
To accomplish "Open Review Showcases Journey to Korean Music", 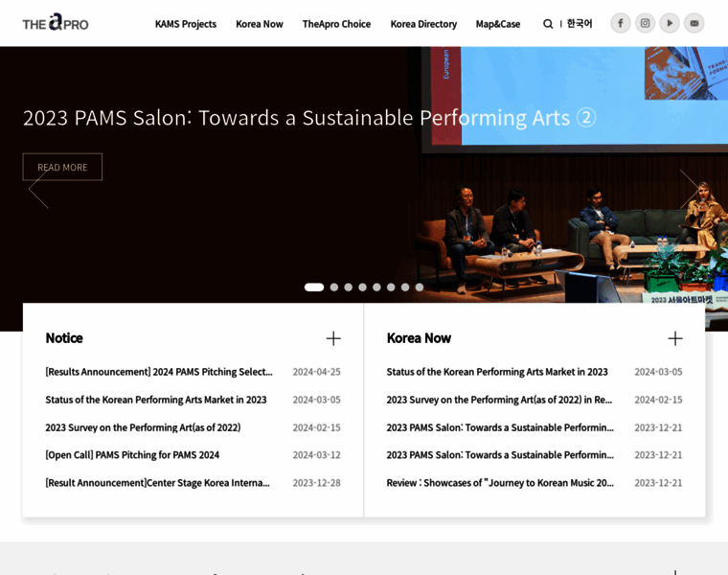I will (x=500, y=483).
